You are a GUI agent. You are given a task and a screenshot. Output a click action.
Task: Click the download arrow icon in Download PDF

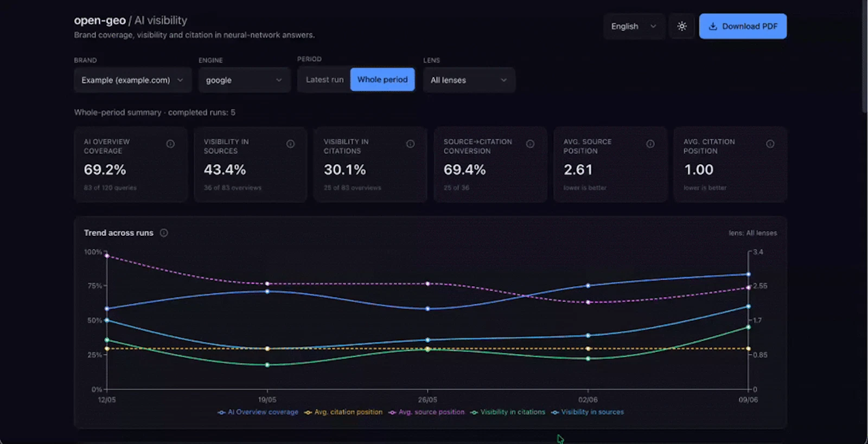[x=713, y=26]
